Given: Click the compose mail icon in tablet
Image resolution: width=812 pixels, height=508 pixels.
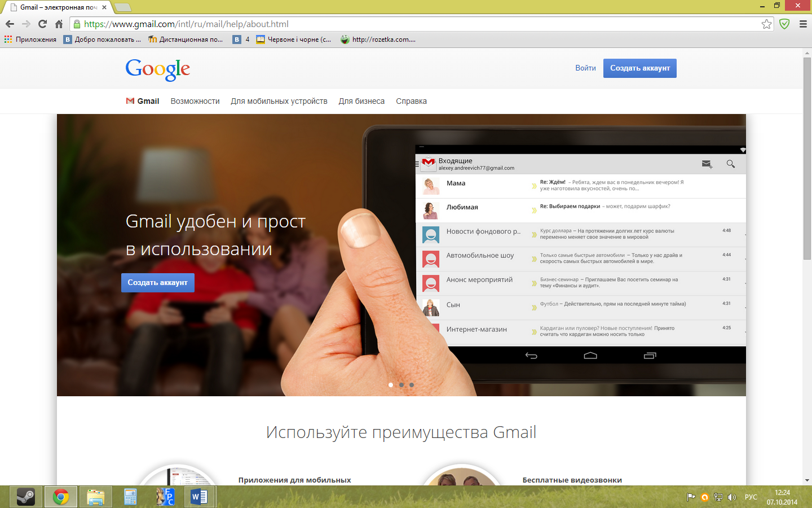Looking at the screenshot, I should click(707, 164).
